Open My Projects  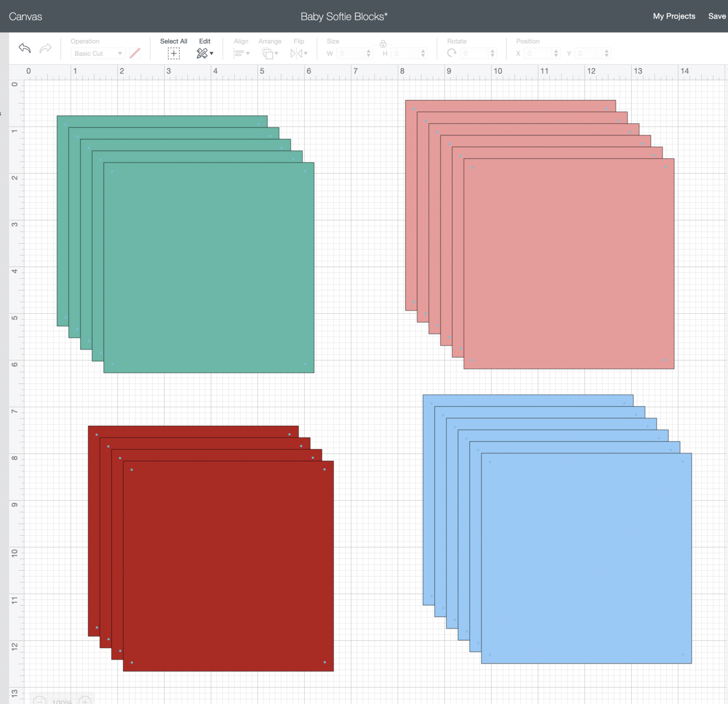[x=673, y=16]
